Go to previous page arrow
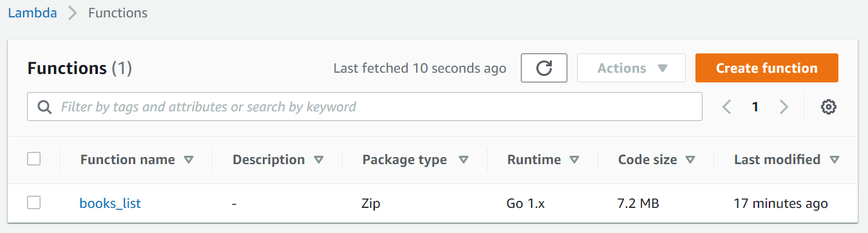Screen dimensions: 868x233 tap(727, 107)
